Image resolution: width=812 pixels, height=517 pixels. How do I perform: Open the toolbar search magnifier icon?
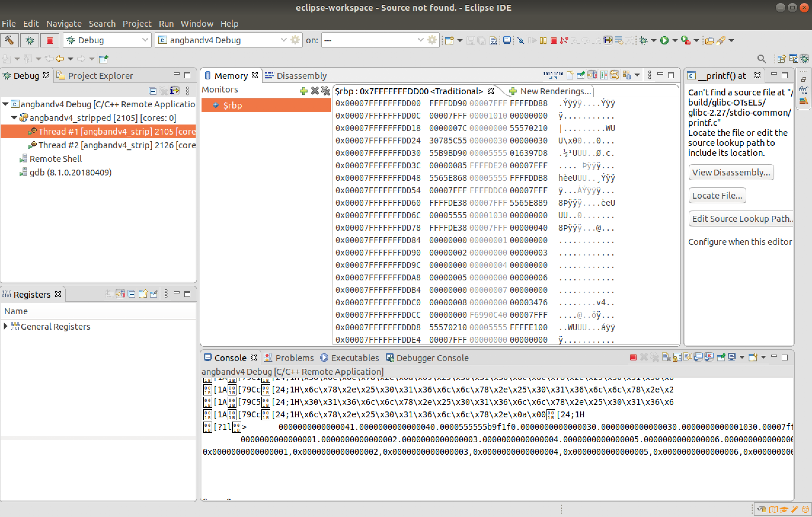click(761, 59)
